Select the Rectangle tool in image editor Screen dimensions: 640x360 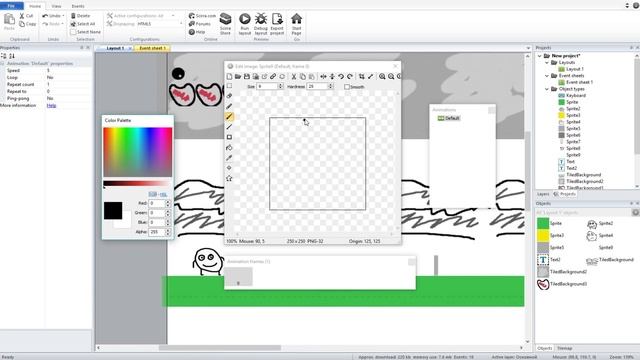click(x=229, y=137)
